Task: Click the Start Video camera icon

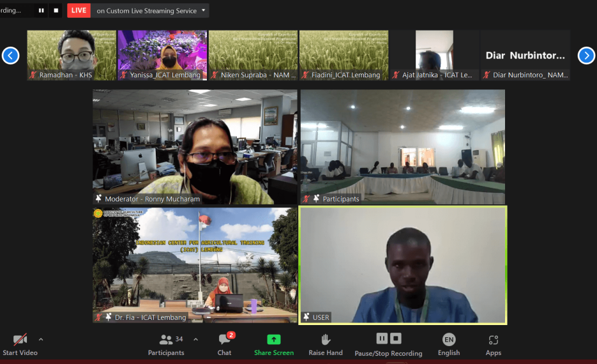Action: coord(20,340)
